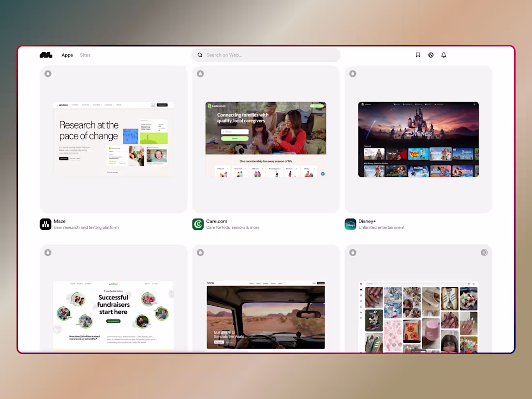Screen dimensions: 532x399
Task: Open notifications bell icon
Action: (x=444, y=55)
